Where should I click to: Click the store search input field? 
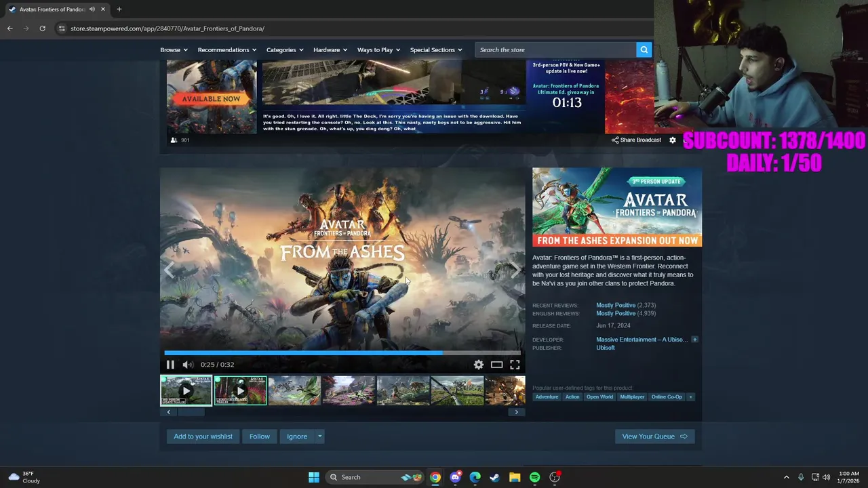coord(555,49)
